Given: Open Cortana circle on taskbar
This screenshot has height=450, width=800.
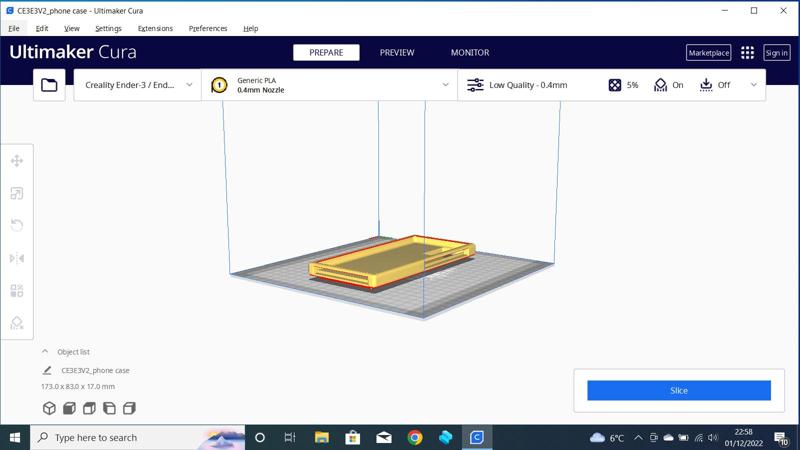Looking at the screenshot, I should [x=260, y=437].
